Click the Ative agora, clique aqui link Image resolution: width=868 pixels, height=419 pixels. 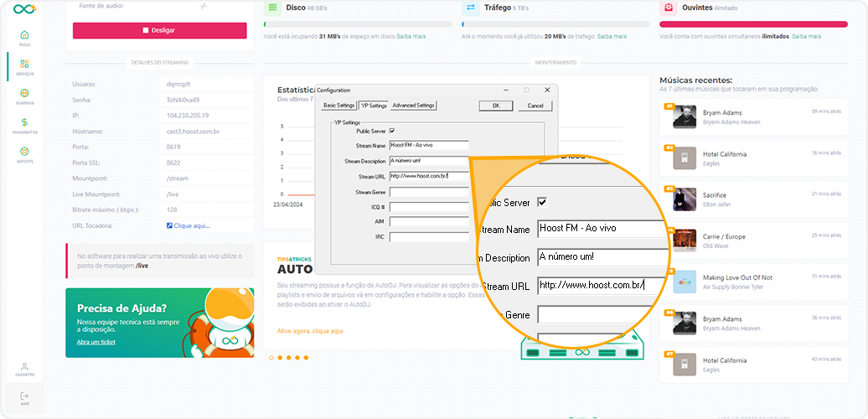pos(310,331)
